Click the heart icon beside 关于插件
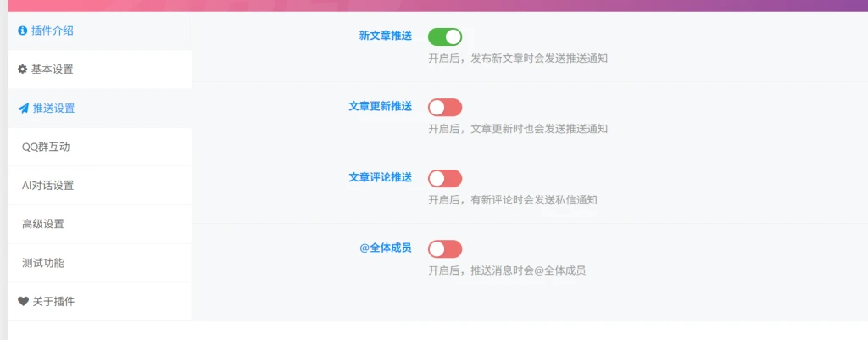 23,302
